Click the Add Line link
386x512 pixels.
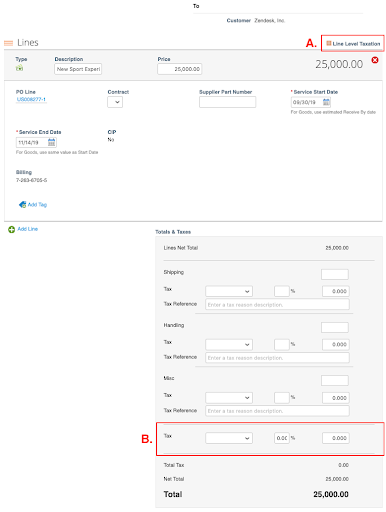28,229
